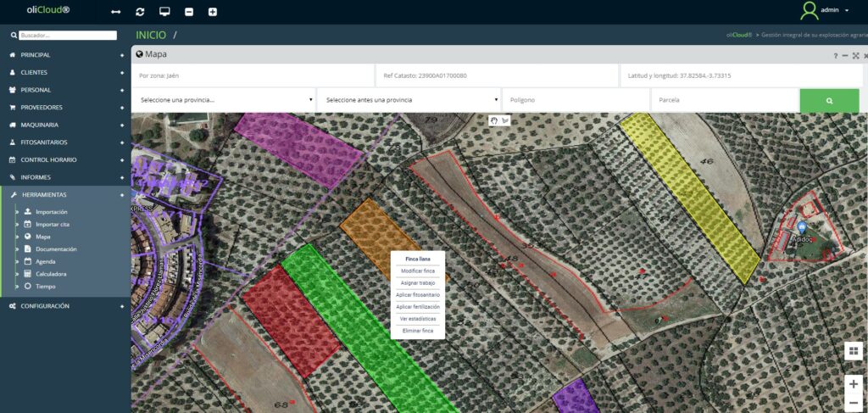Expand CLIENTES with its plus marker
The height and width of the screenshot is (413, 868).
click(x=122, y=73)
